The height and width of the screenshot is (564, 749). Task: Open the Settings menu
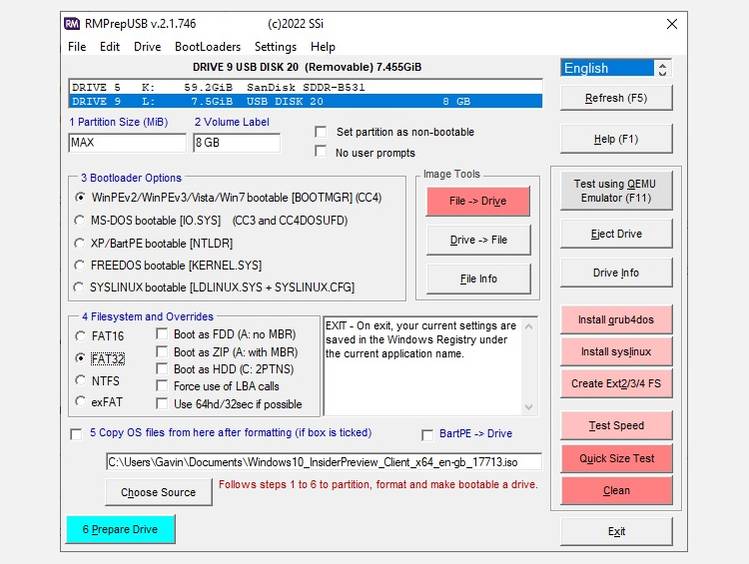click(275, 47)
